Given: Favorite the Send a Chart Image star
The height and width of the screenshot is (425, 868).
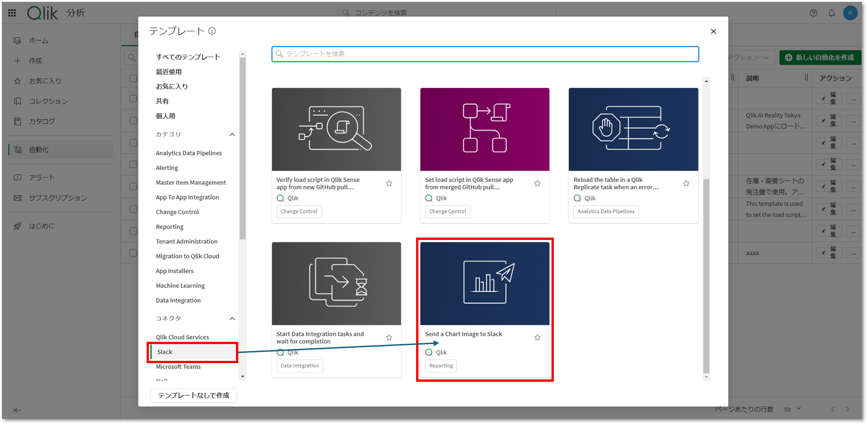Looking at the screenshot, I should point(538,338).
